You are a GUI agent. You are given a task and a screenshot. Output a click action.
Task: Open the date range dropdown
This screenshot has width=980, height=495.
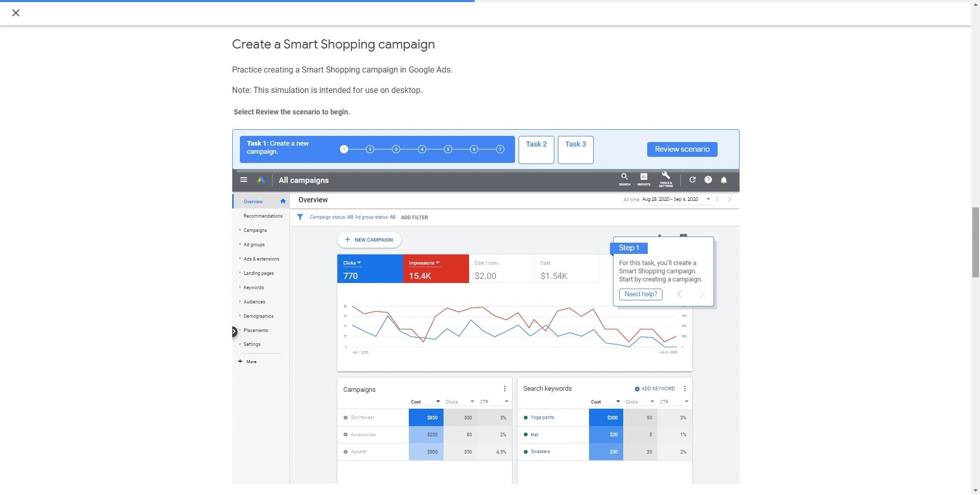pyautogui.click(x=708, y=199)
